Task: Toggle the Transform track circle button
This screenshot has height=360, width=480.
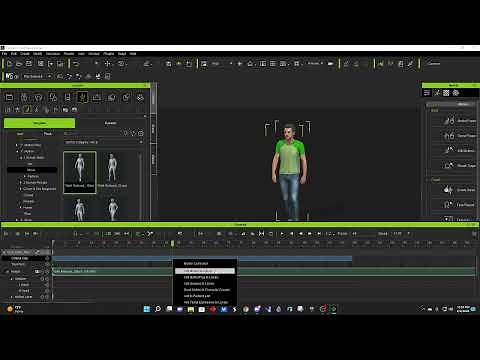Action: pyautogui.click(x=47, y=264)
